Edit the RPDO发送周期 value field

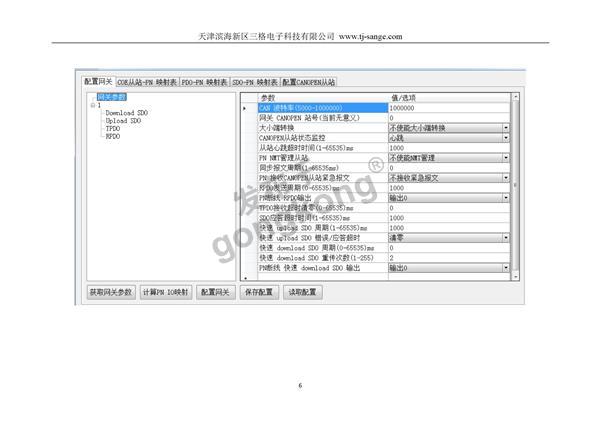[x=449, y=188]
